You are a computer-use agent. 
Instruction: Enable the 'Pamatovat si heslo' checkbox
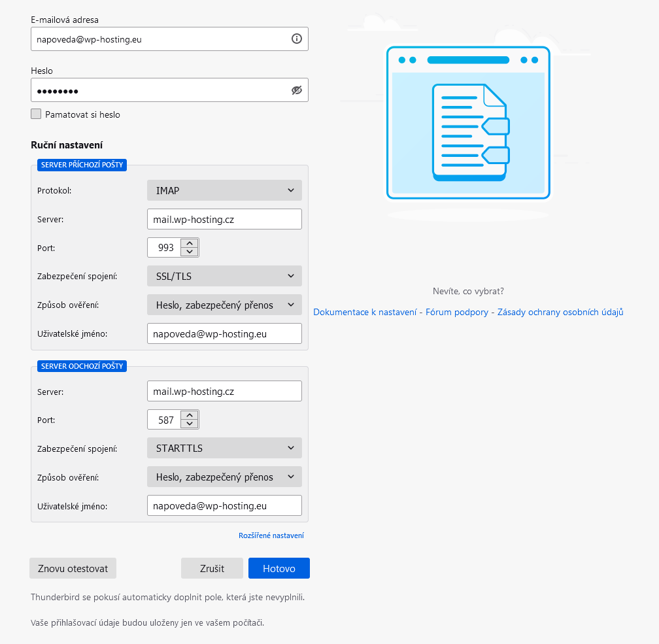(x=36, y=114)
